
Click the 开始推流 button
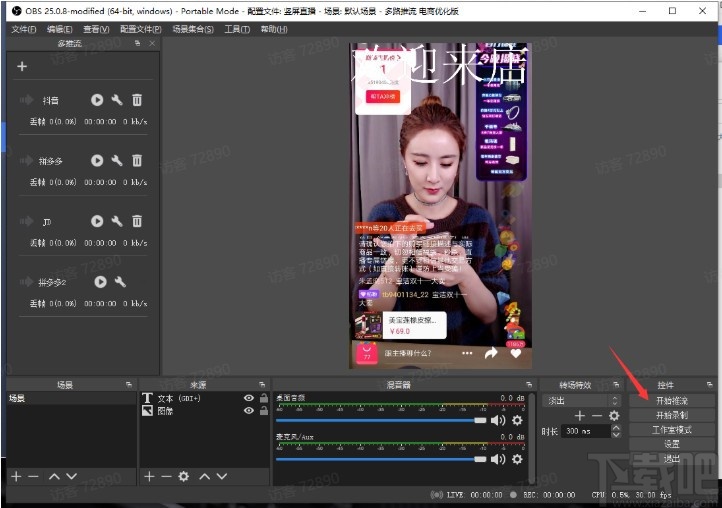point(671,401)
